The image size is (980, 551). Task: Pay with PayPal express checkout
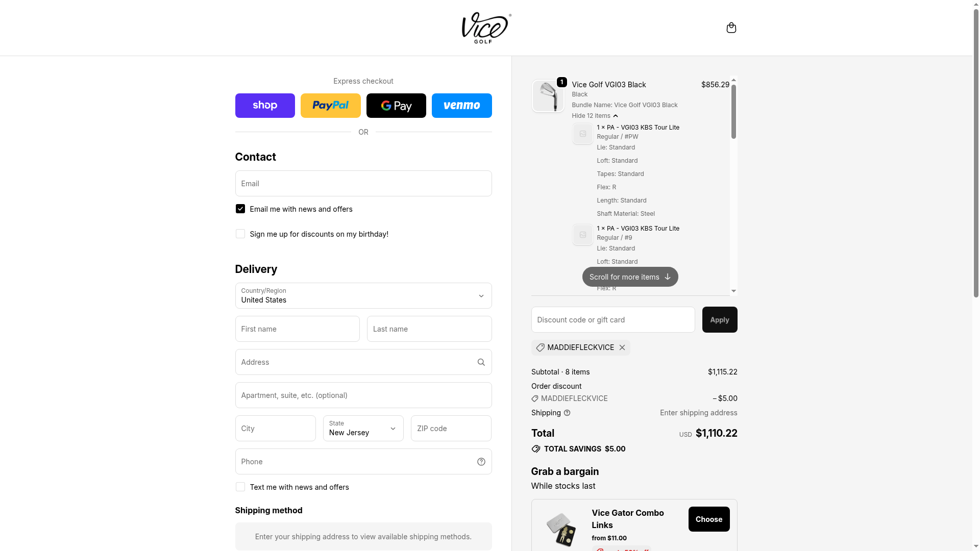(x=330, y=106)
